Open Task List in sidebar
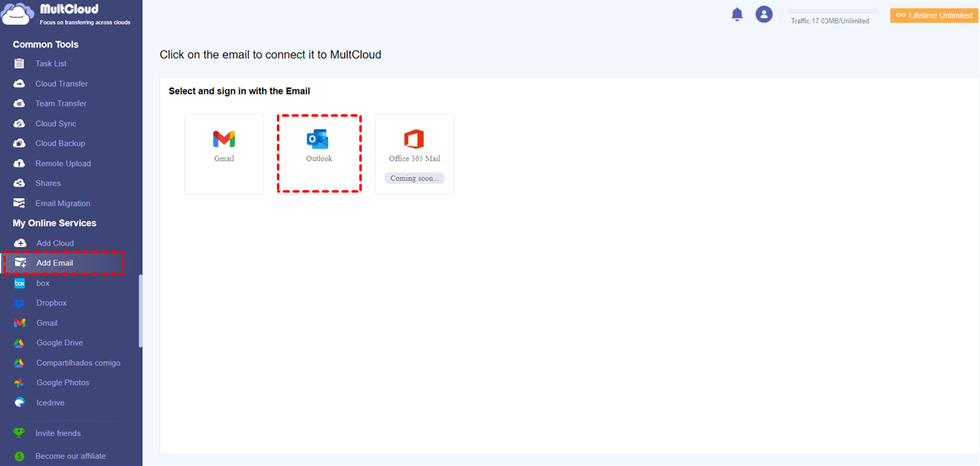Viewport: 980px width, 466px height. pos(51,64)
